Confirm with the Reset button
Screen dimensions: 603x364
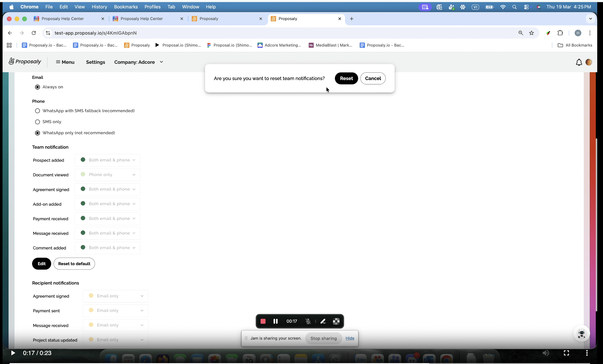(x=346, y=78)
